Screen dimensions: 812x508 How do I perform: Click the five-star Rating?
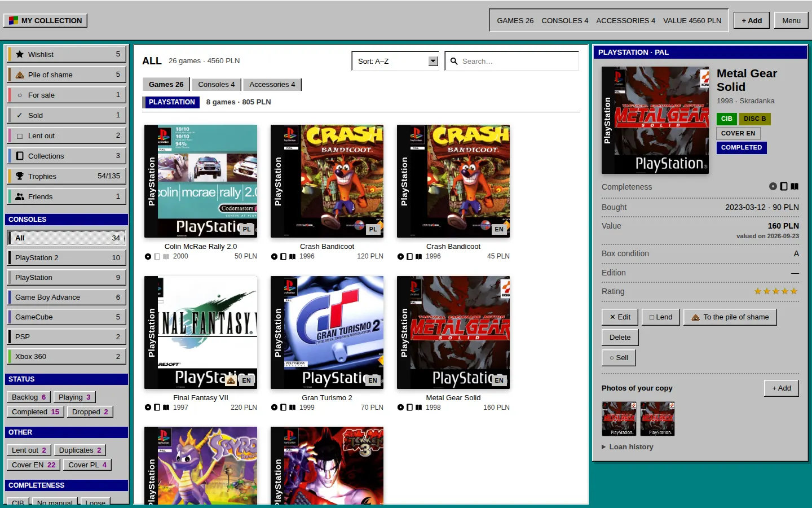(x=776, y=291)
